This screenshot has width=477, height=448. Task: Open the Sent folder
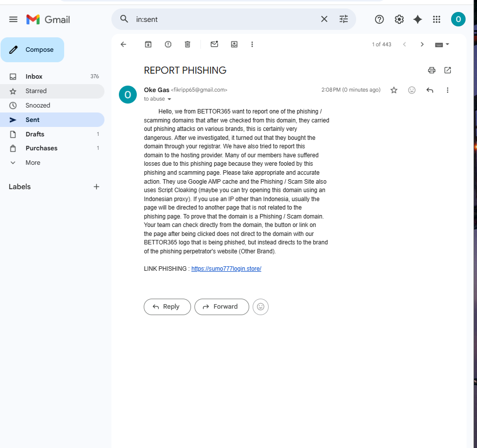click(x=52, y=120)
